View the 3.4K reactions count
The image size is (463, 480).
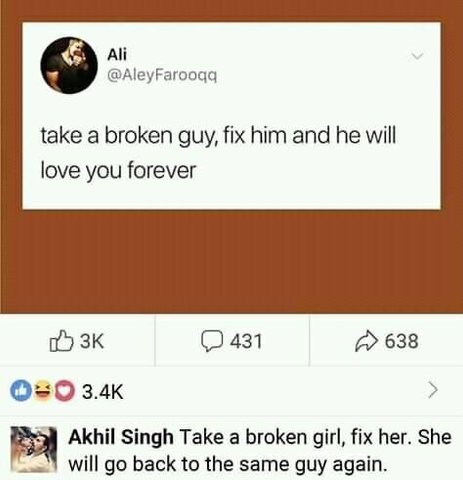[103, 392]
